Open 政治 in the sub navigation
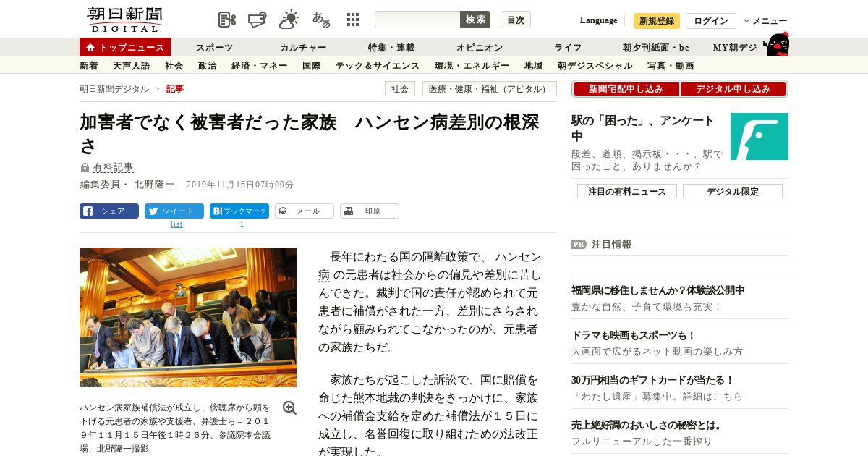868x456 pixels. point(208,66)
